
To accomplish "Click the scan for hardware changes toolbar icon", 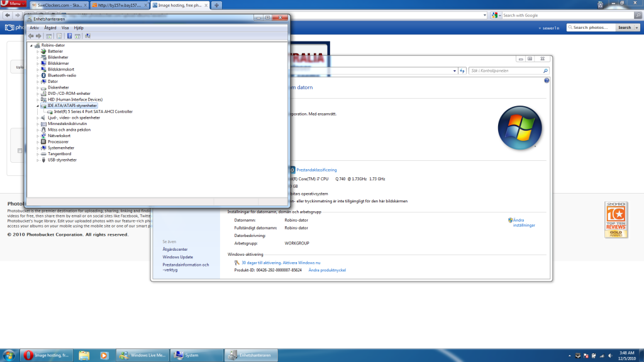I will (x=87, y=36).
